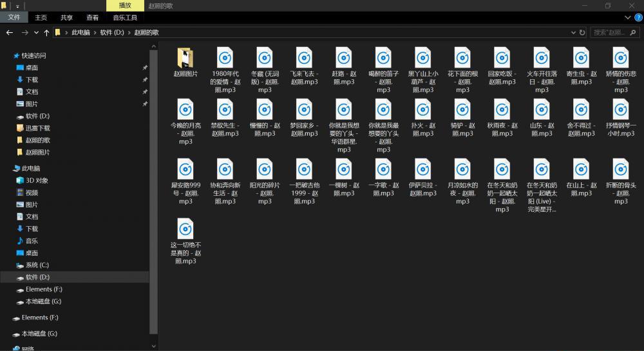Viewport: 644px width, 351px height.
Task: Select the 阳光的碎片 - 赵照.mp3 file icon
Action: 265,169
